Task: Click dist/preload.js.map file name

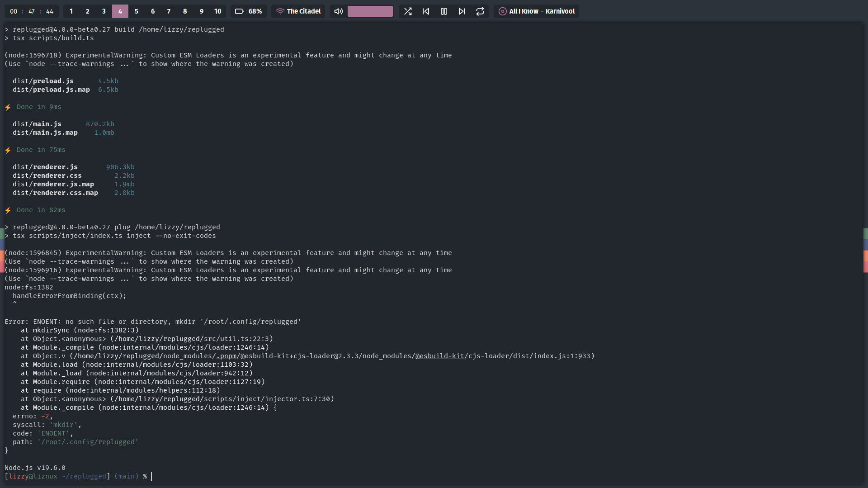Action: pyautogui.click(x=51, y=90)
